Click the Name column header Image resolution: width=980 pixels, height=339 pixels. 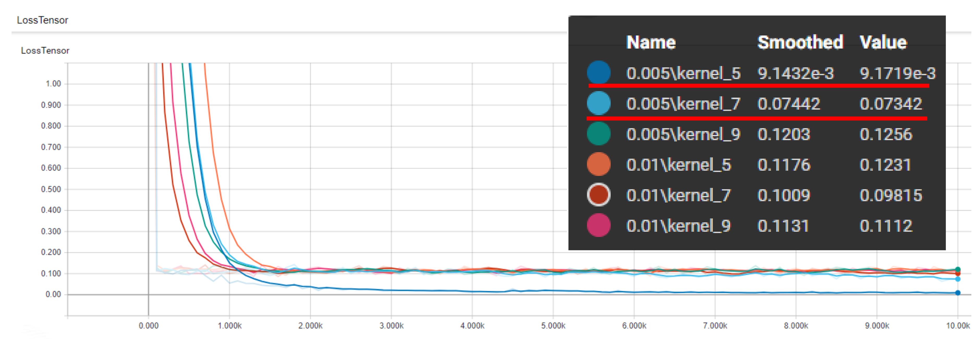[651, 42]
